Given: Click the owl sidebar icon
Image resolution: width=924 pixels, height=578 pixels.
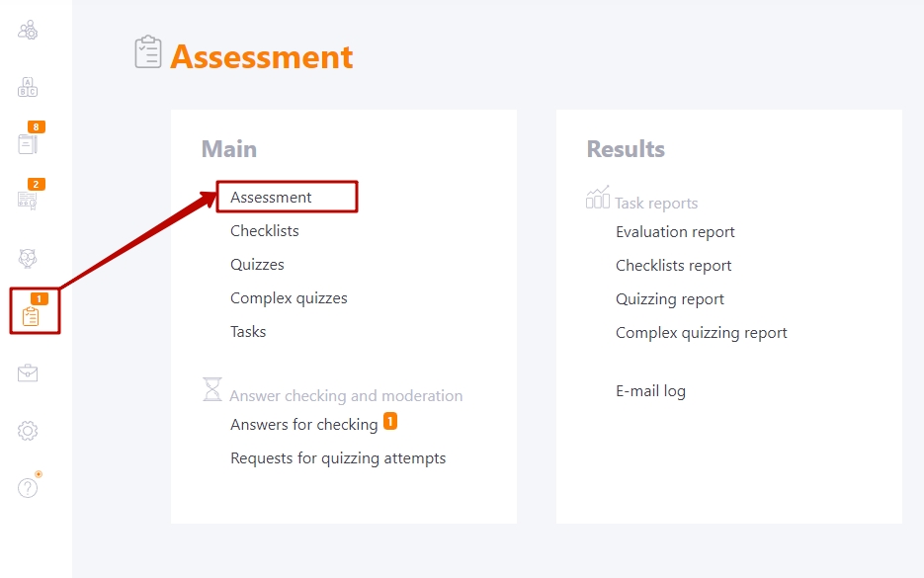Looking at the screenshot, I should click(28, 258).
